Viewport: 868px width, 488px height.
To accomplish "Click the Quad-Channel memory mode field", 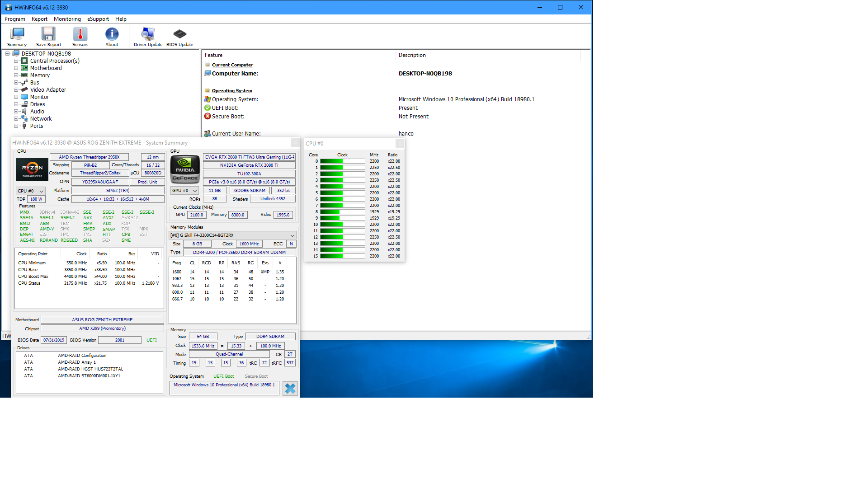I will click(229, 354).
